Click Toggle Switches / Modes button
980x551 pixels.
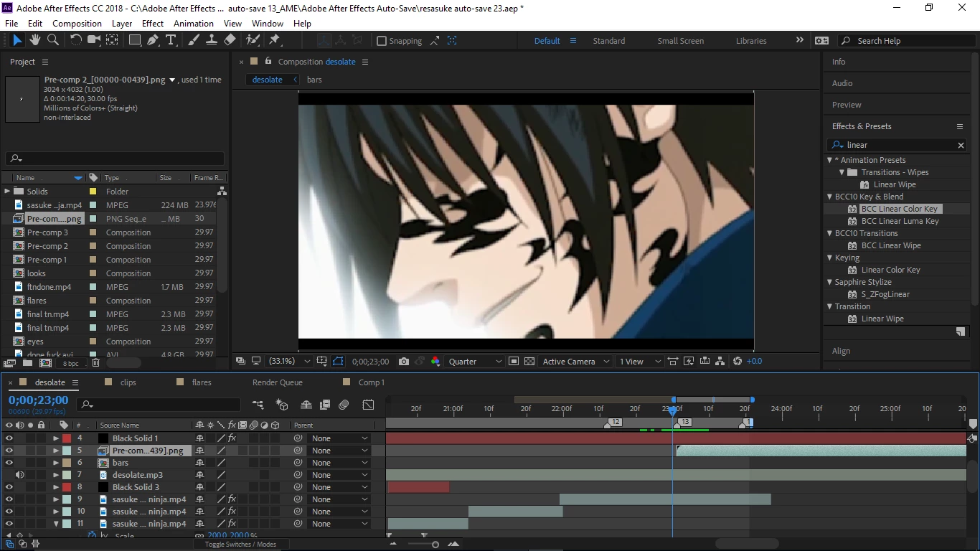click(240, 544)
